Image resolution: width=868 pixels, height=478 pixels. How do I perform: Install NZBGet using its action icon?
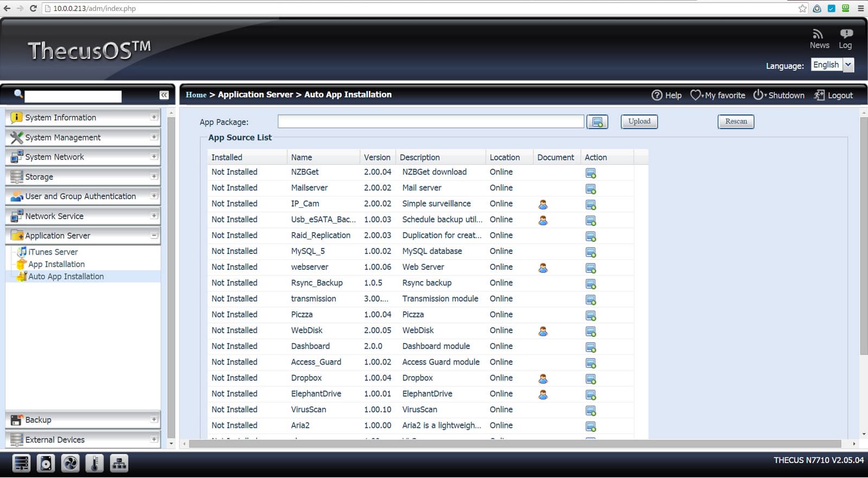(x=591, y=173)
